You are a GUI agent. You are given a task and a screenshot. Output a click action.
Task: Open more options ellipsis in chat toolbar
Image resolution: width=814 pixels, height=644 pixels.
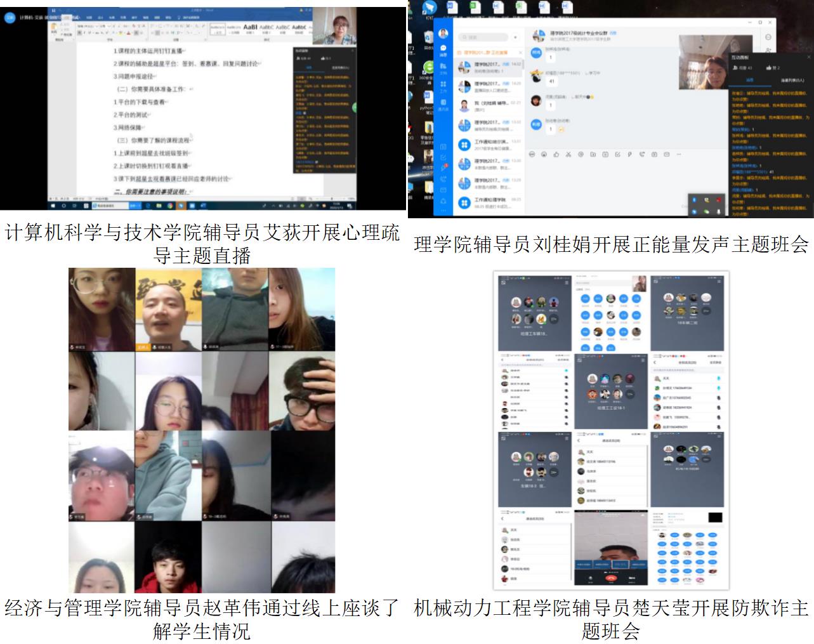679,154
